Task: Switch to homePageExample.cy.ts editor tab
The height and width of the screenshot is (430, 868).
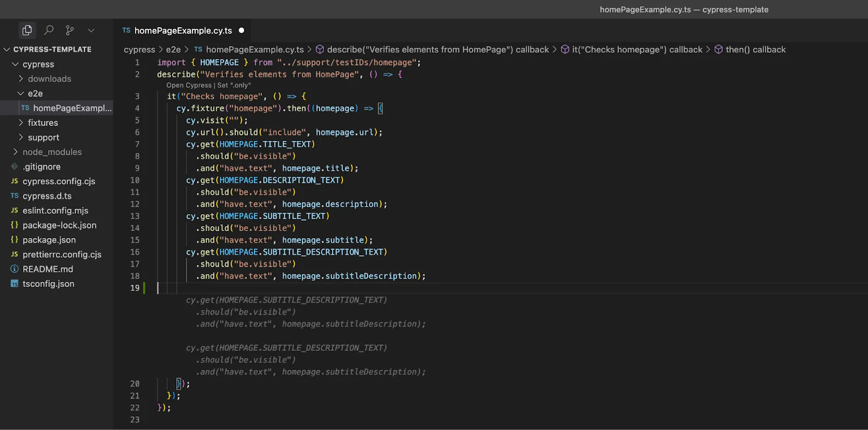Action: [183, 30]
